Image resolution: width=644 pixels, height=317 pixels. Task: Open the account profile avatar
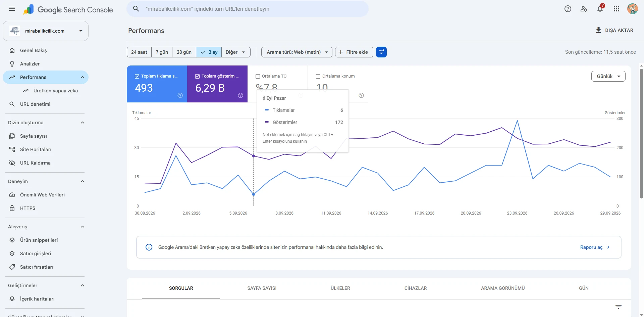click(x=633, y=9)
